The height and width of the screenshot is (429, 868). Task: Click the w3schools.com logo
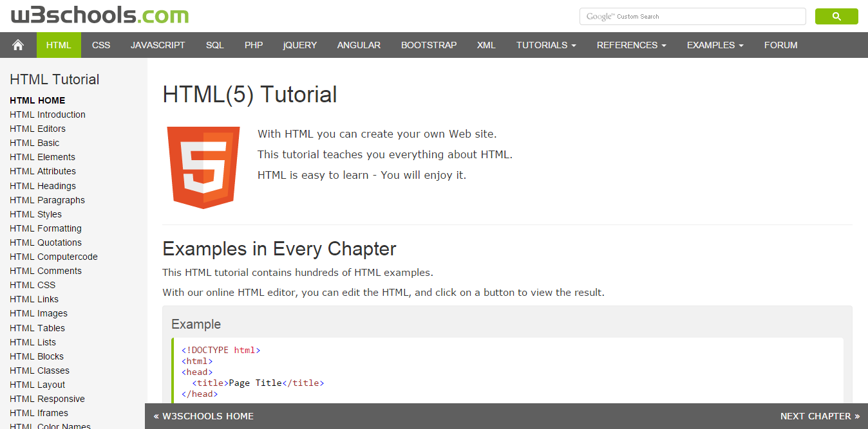(100, 15)
